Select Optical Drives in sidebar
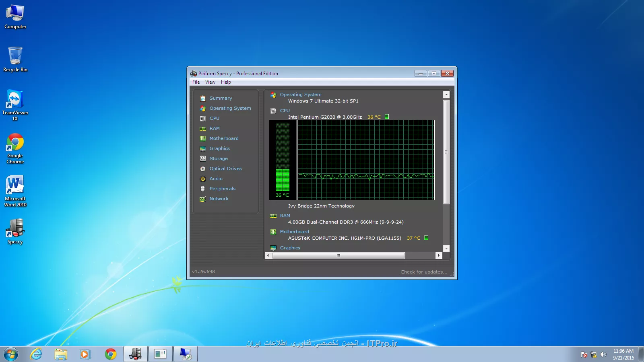Viewport: 644px width, 362px height. [225, 169]
